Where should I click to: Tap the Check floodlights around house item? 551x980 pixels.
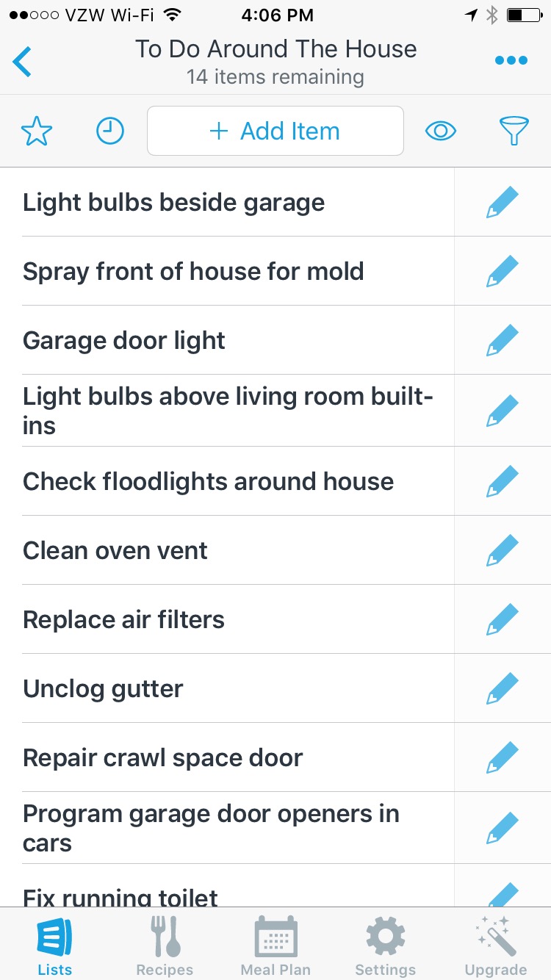tap(209, 482)
